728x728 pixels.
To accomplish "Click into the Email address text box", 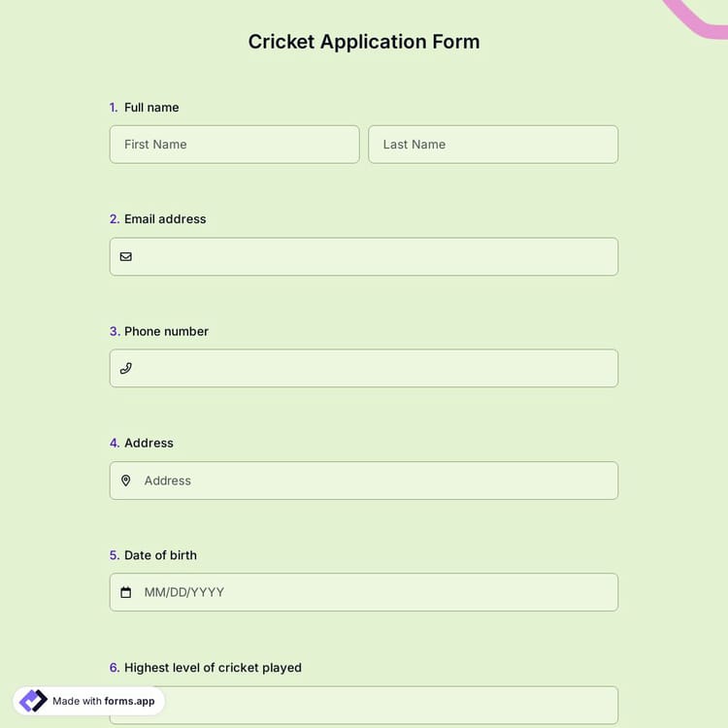I will tap(374, 257).
